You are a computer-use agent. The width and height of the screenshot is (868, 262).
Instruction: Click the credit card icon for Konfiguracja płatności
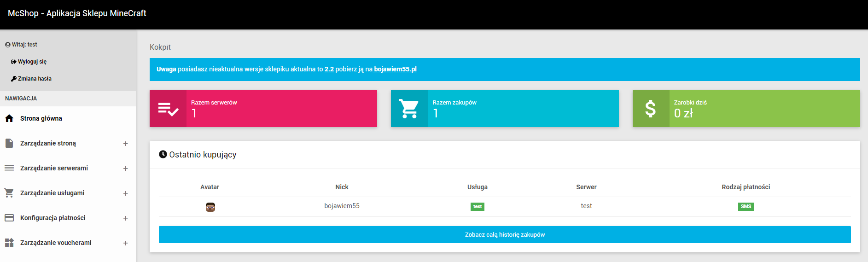9,218
